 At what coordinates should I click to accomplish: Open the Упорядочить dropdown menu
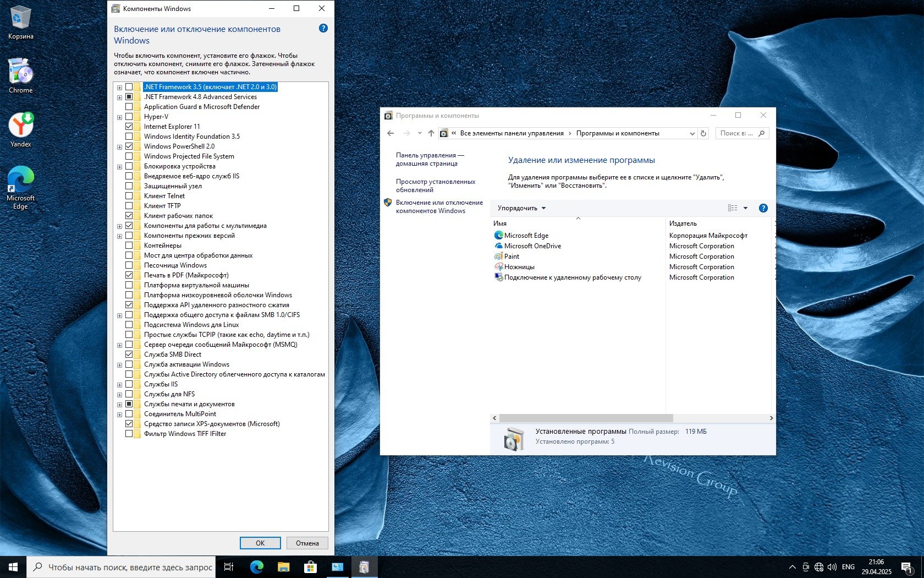[521, 208]
